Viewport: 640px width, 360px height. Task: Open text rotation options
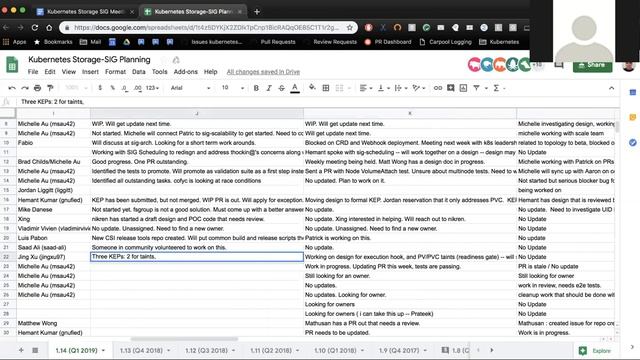pos(418,88)
